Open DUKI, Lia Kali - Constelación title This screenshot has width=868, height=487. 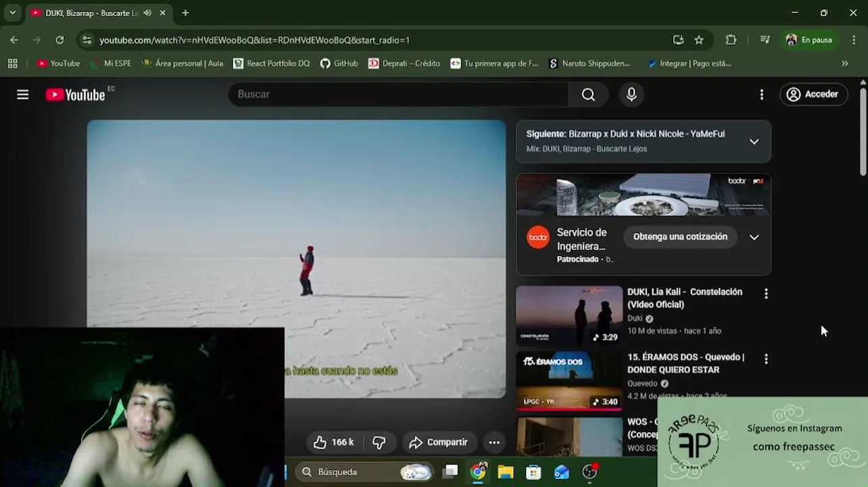(685, 298)
